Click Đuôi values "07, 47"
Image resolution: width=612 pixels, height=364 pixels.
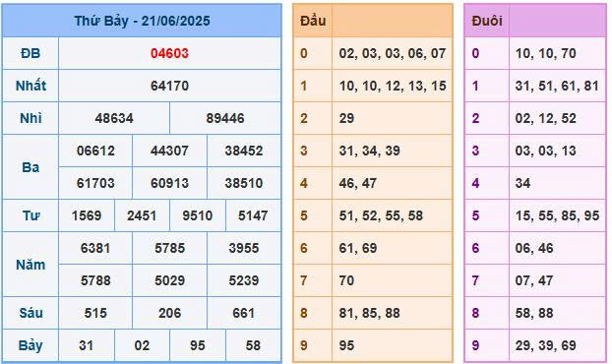[534, 280]
